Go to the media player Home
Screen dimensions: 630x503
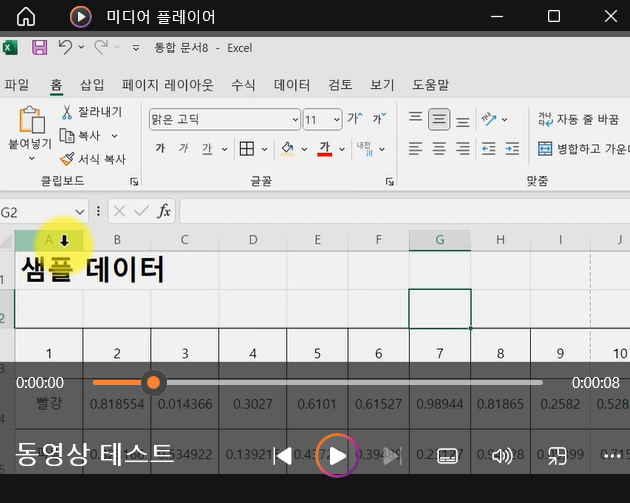pyautogui.click(x=26, y=17)
